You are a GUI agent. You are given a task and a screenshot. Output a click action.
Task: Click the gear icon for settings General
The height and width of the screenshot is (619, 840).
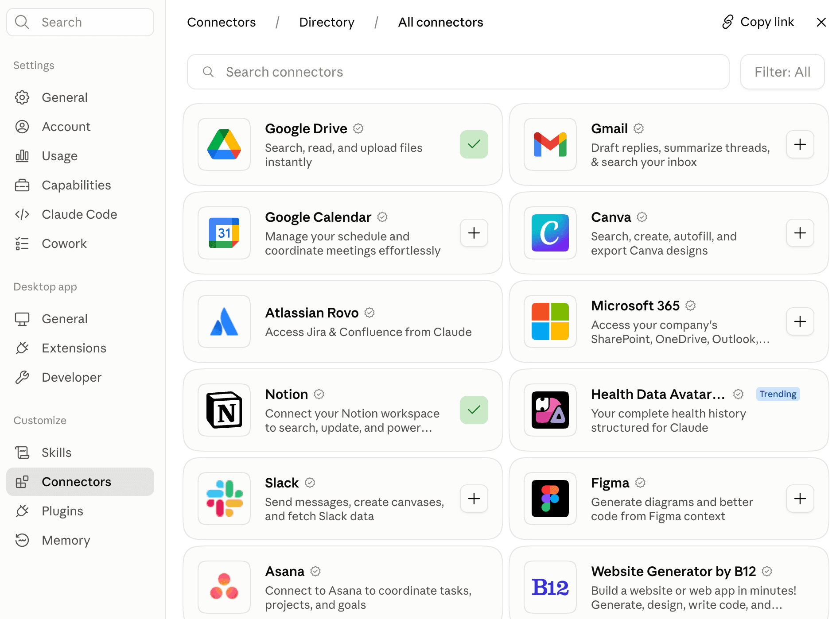[x=22, y=97]
